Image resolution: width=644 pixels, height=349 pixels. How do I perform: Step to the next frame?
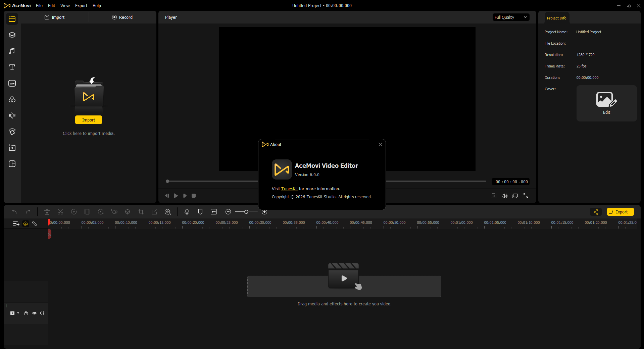(x=185, y=196)
